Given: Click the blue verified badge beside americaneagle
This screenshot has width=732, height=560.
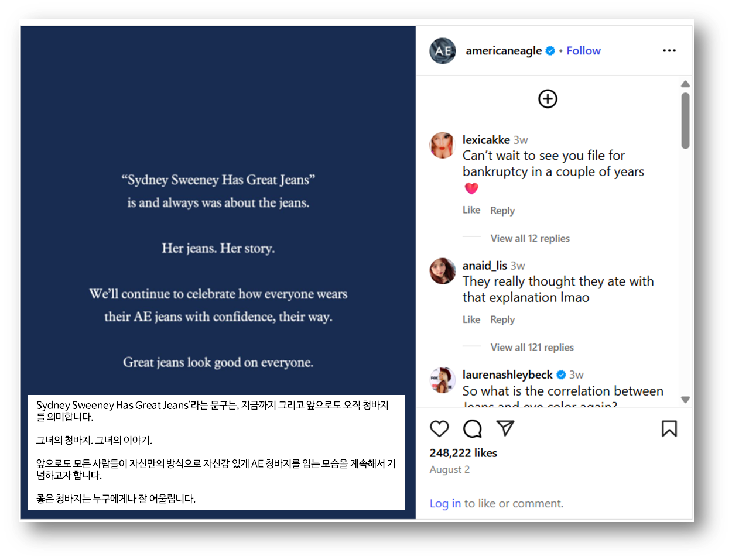Looking at the screenshot, I should coord(550,51).
